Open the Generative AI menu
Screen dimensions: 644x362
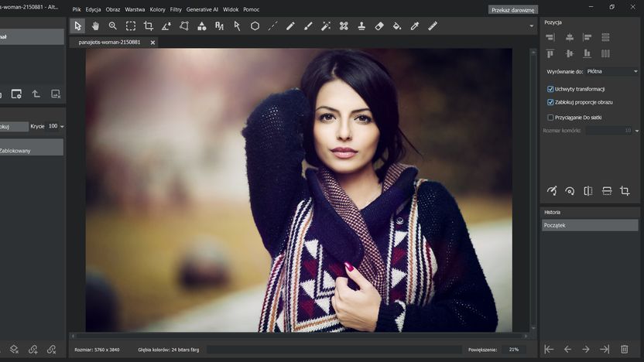pos(202,9)
